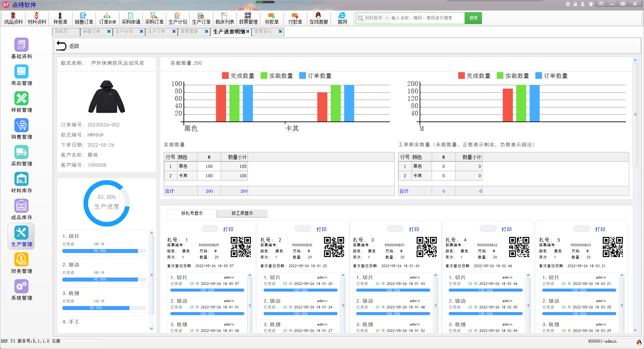
Task: Open 材料资料 toolbar icon
Action: click(37, 18)
